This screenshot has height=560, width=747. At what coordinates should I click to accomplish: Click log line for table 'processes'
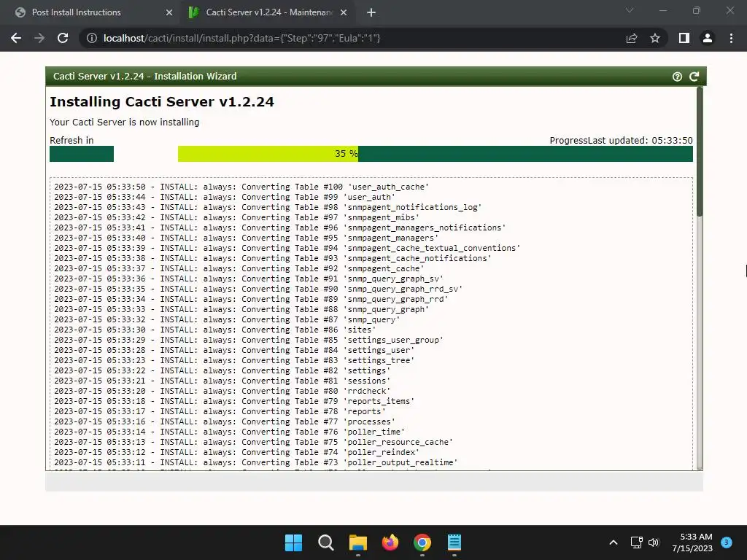(225, 422)
